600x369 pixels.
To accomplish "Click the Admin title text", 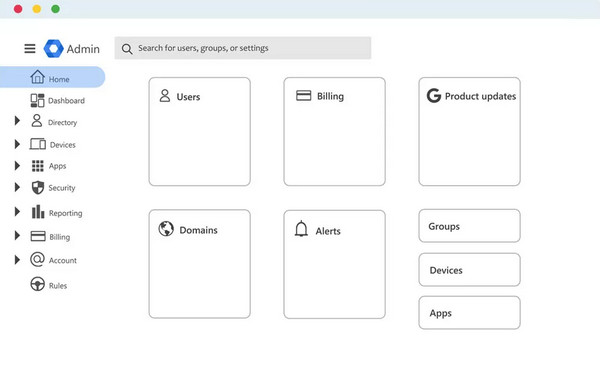I will (x=83, y=49).
